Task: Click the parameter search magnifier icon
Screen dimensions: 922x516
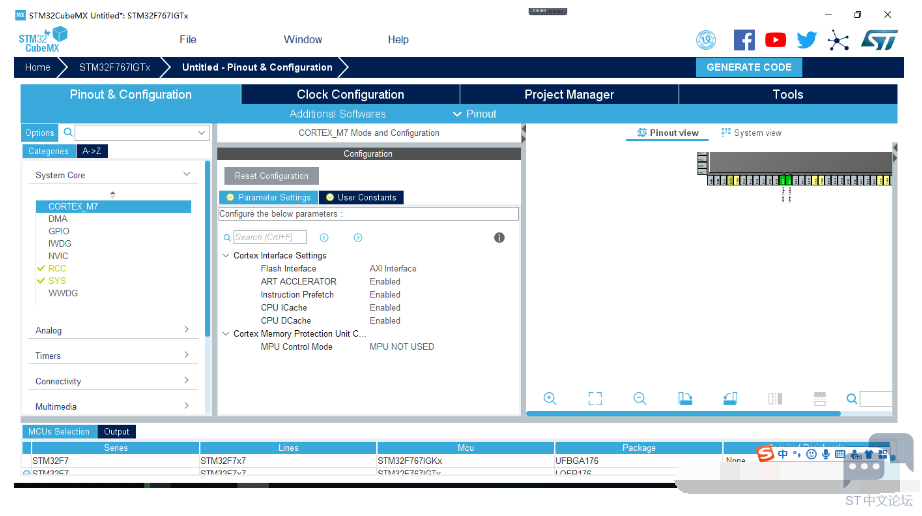Action: pos(227,237)
